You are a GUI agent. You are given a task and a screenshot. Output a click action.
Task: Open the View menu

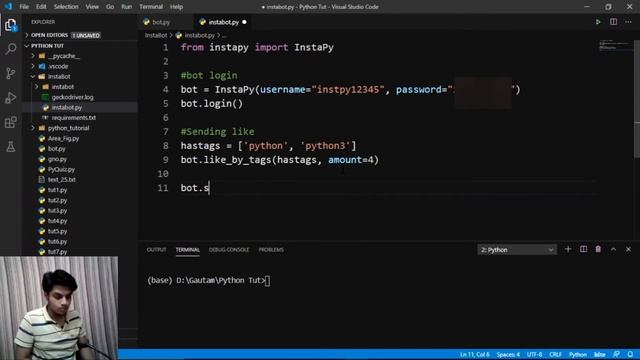click(x=92, y=7)
